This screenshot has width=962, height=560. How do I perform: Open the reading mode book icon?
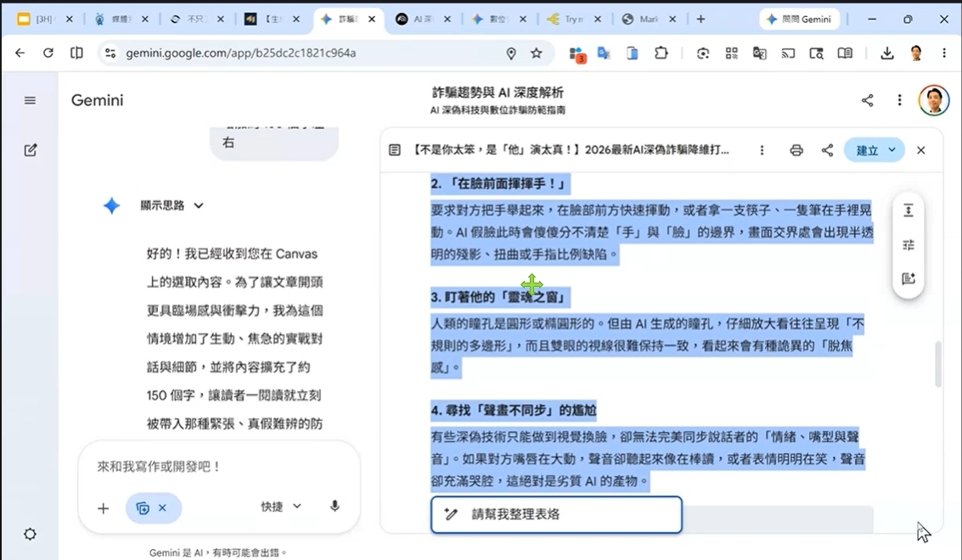click(x=845, y=53)
